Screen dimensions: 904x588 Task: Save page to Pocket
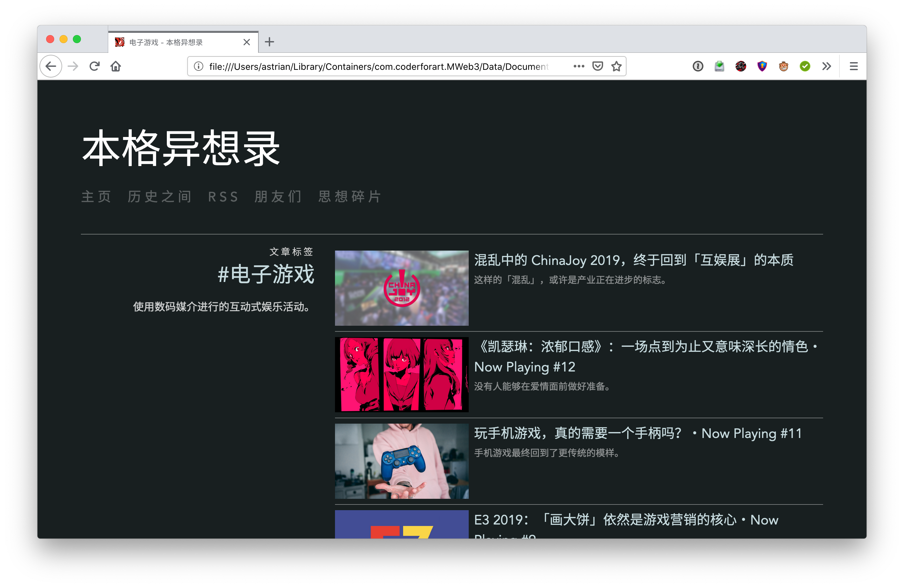pyautogui.click(x=598, y=66)
